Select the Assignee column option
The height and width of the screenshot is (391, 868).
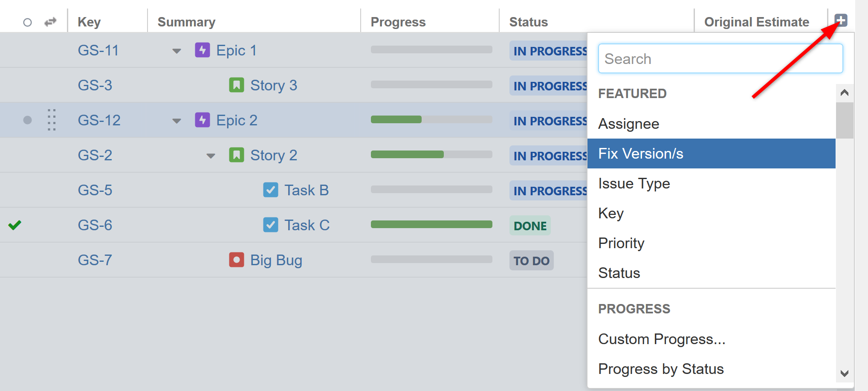[629, 124]
